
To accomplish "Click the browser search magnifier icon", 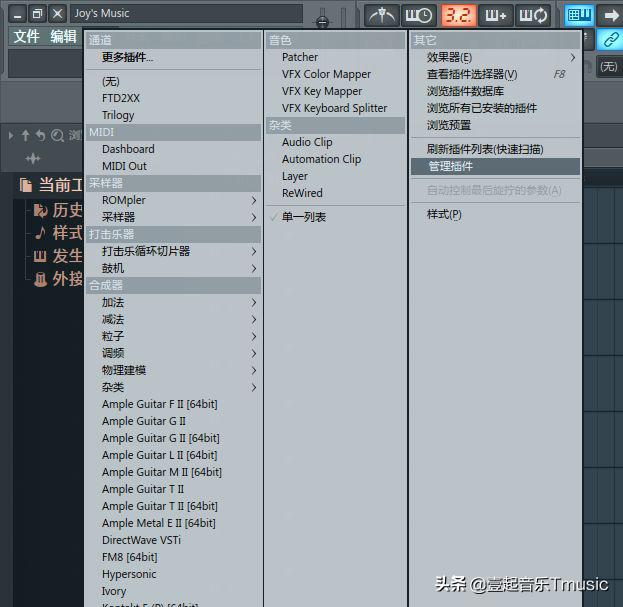I will point(58,135).
